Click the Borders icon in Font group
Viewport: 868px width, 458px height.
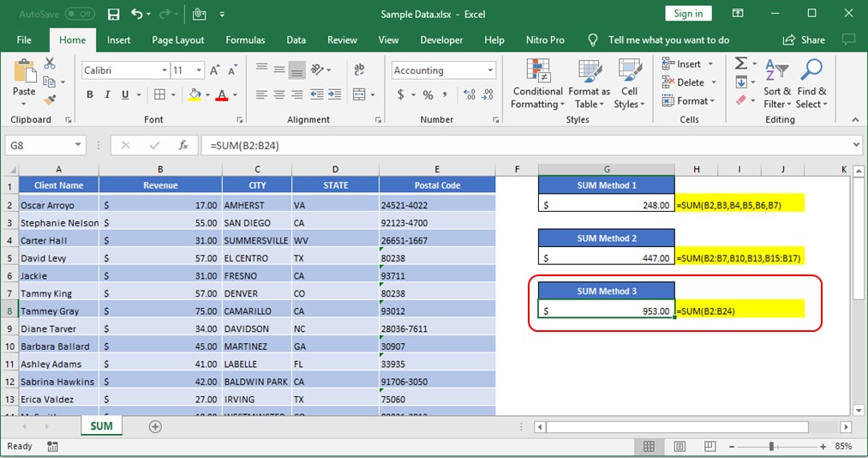coord(159,94)
